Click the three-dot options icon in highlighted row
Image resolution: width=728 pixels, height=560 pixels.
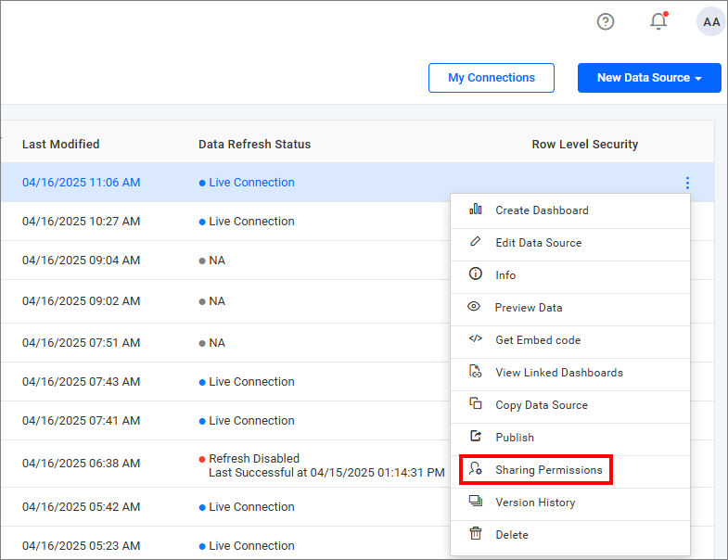pos(687,184)
